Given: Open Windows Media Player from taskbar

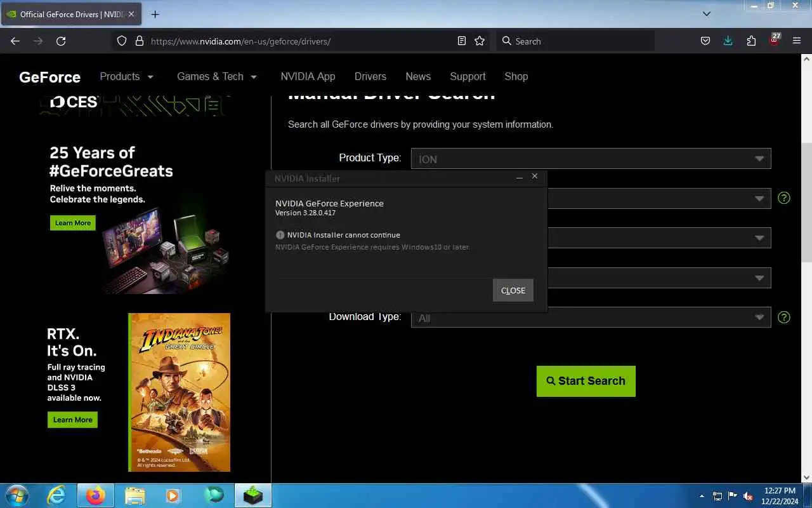Looking at the screenshot, I should point(173,495).
